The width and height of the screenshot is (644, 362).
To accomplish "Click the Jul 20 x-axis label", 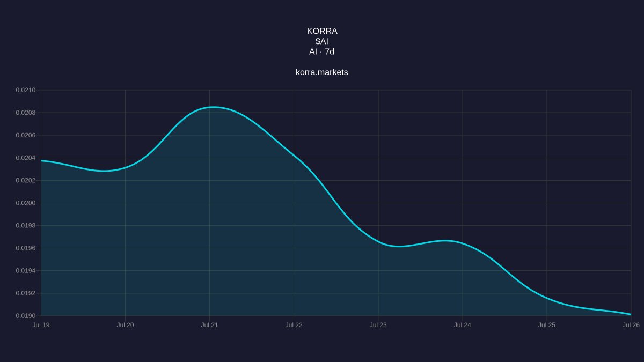I will click(125, 325).
